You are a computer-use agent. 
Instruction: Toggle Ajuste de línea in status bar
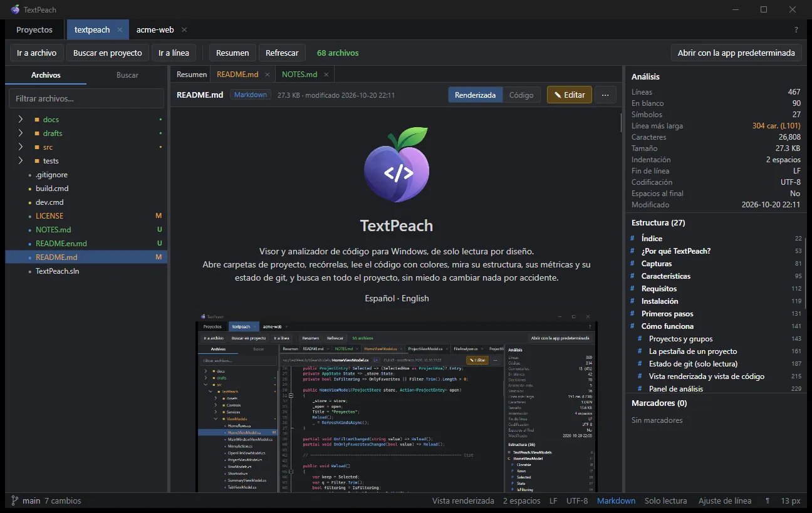coord(725,500)
